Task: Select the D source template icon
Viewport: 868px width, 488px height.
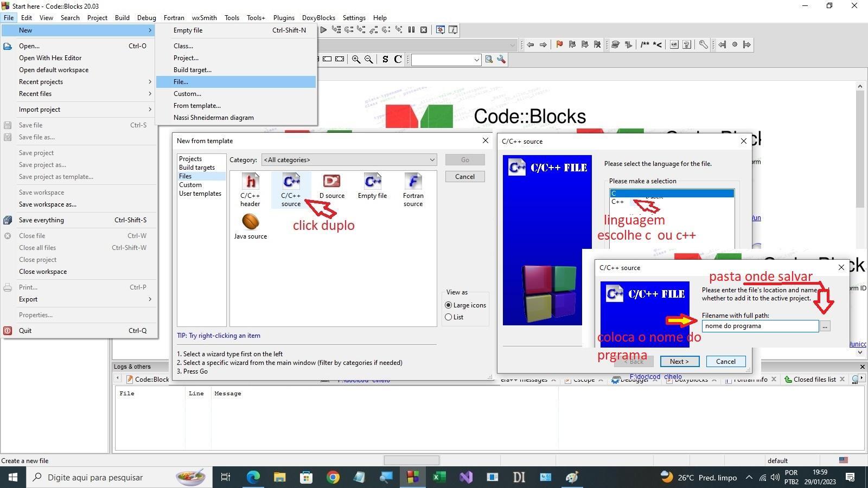Action: pos(331,187)
